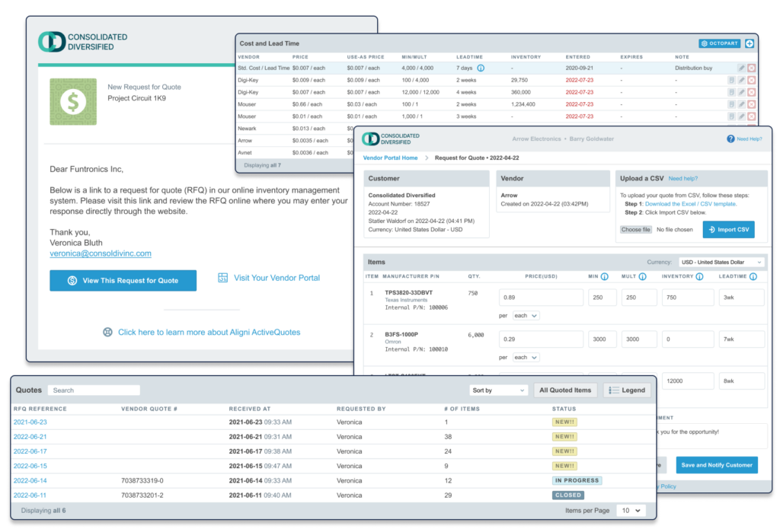
Task: Change the Items per Page dropdown
Action: (631, 511)
